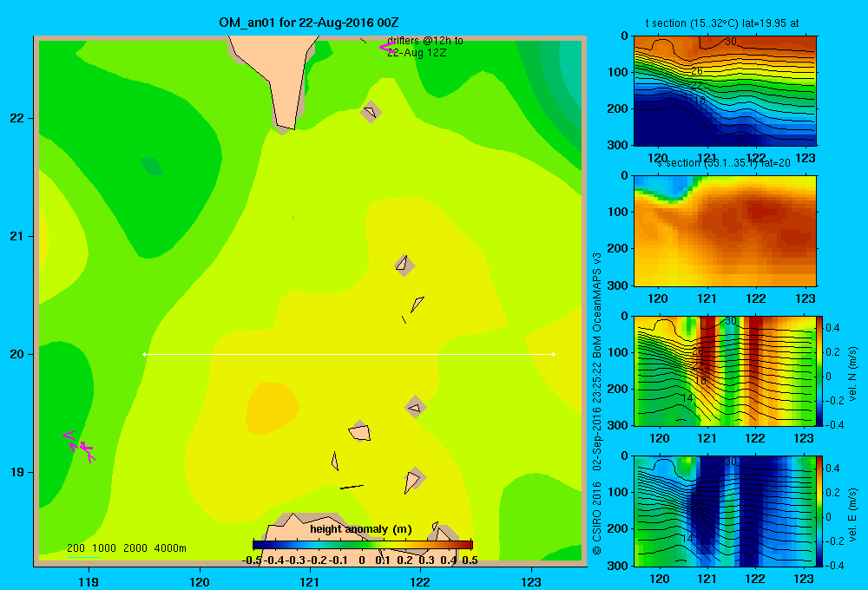Open the northward velocity section plot
868x590 pixels.
coord(725,370)
